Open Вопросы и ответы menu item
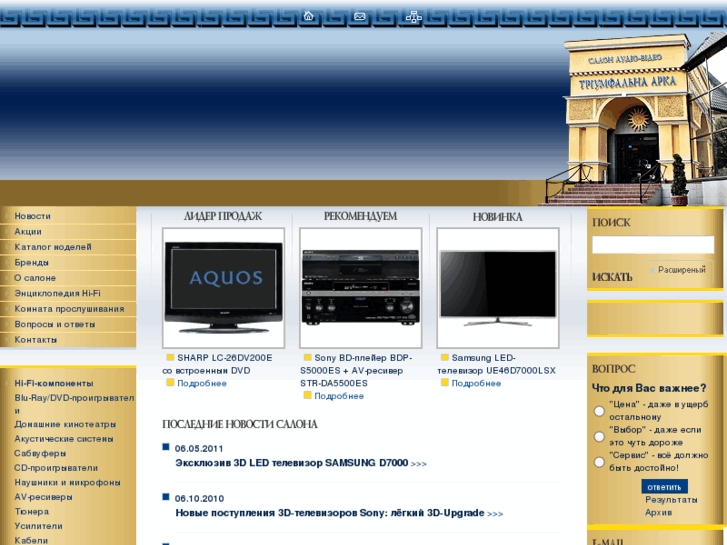 click(55, 324)
